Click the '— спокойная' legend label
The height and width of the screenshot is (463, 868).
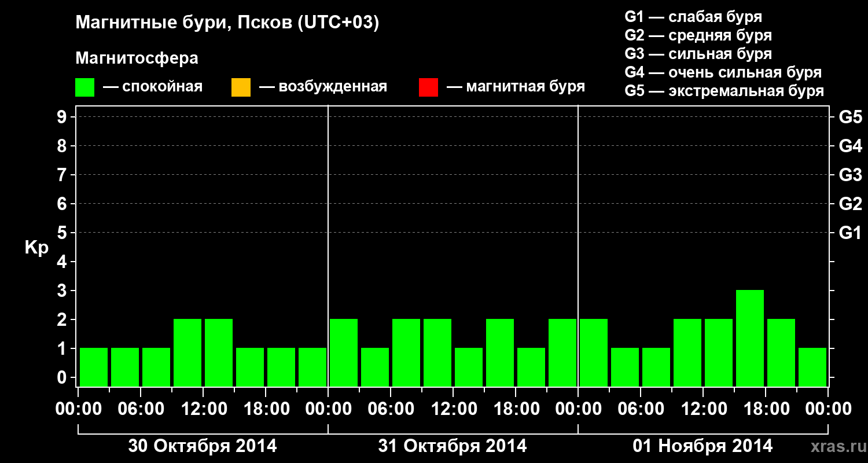[153, 87]
